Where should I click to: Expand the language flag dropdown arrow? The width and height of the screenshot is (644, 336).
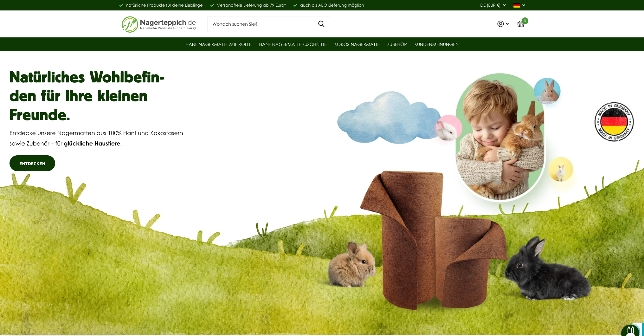click(x=524, y=5)
